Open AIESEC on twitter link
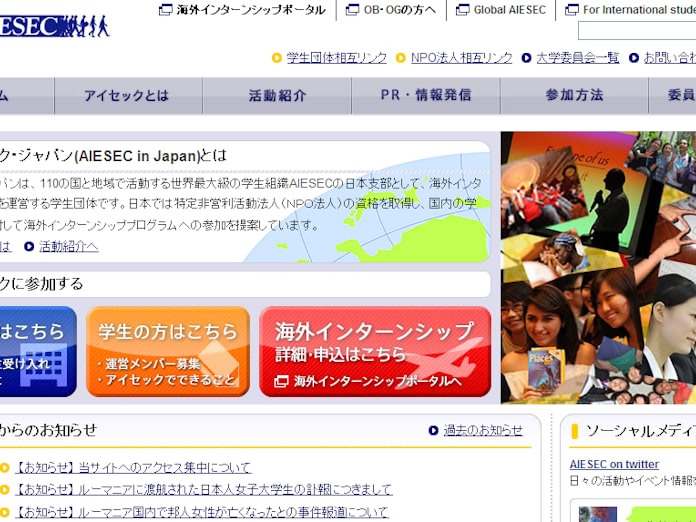The image size is (696, 522). tap(614, 464)
